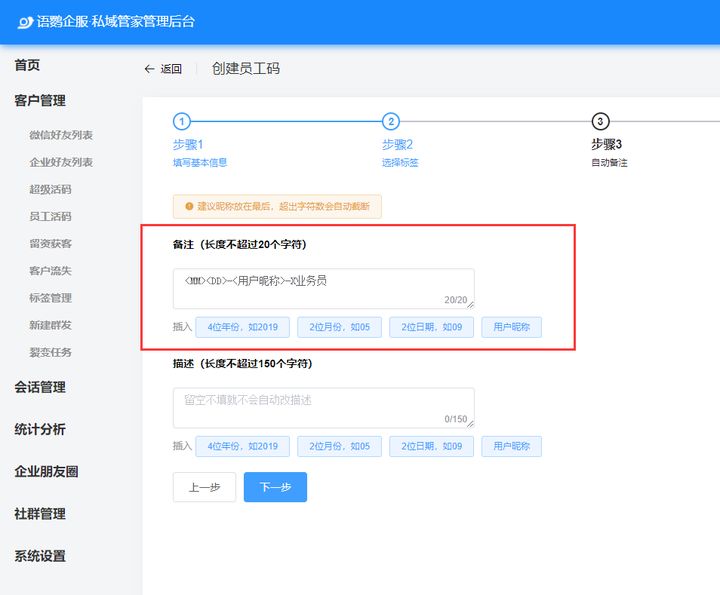Expand 会话管理 sidebar section
Viewport: 720px width, 595px height.
point(40,387)
